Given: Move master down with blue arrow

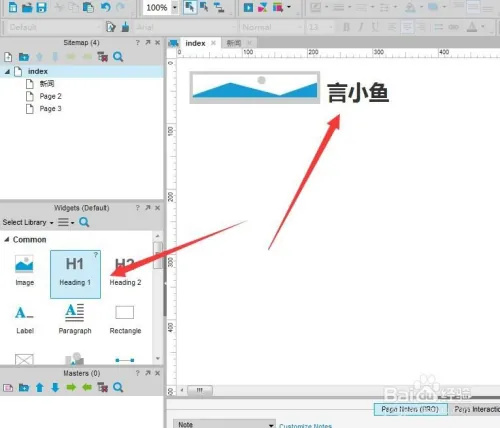Looking at the screenshot, I should tap(55, 388).
